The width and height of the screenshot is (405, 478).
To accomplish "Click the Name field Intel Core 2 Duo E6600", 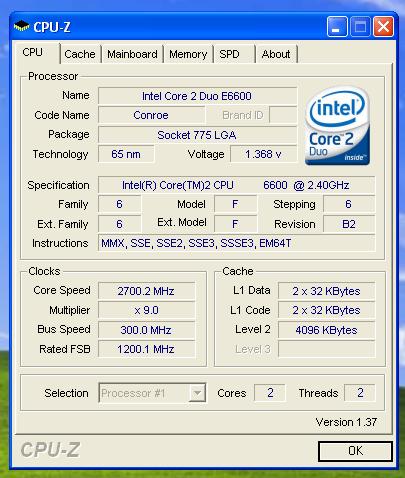I will (197, 96).
